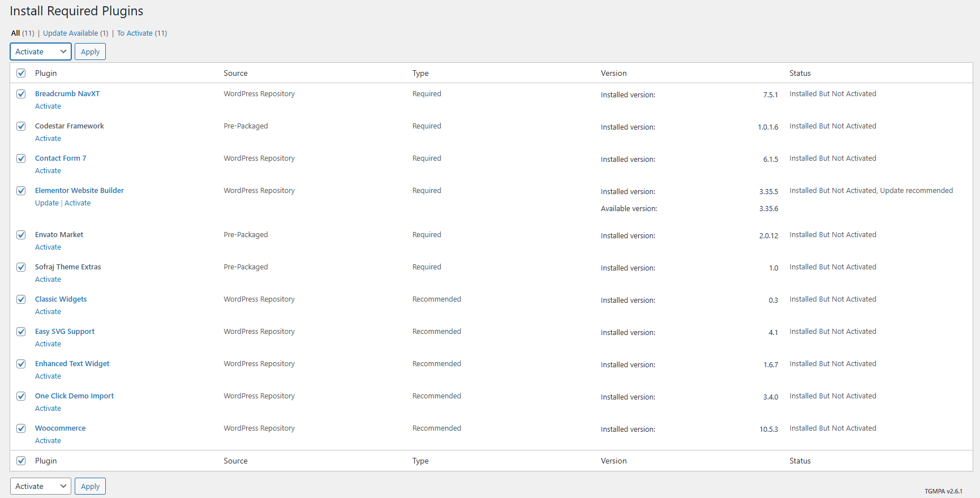Uncheck the Codestar Framework checkbox
Screen dimensions: 980x498
21,126
